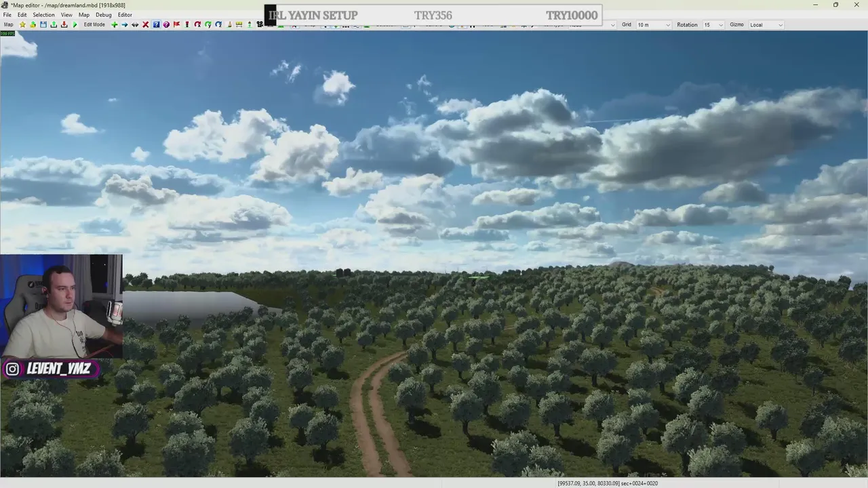This screenshot has width=868, height=488.
Task: Click the gray double-arrow mirror icon
Action: pos(135,24)
